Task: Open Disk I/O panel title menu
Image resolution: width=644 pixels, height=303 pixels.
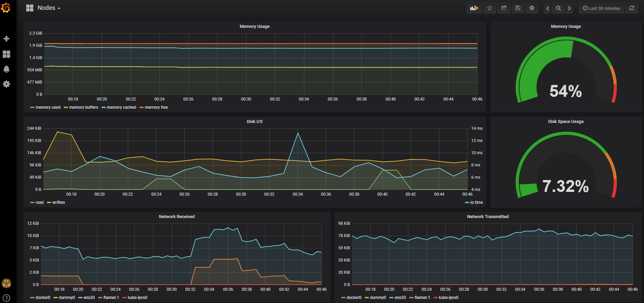Action: [x=254, y=122]
